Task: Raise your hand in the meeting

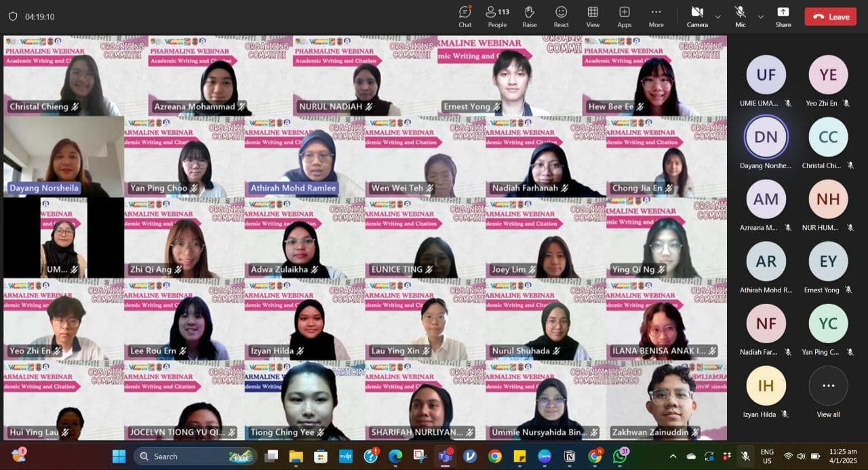Action: pyautogui.click(x=530, y=16)
